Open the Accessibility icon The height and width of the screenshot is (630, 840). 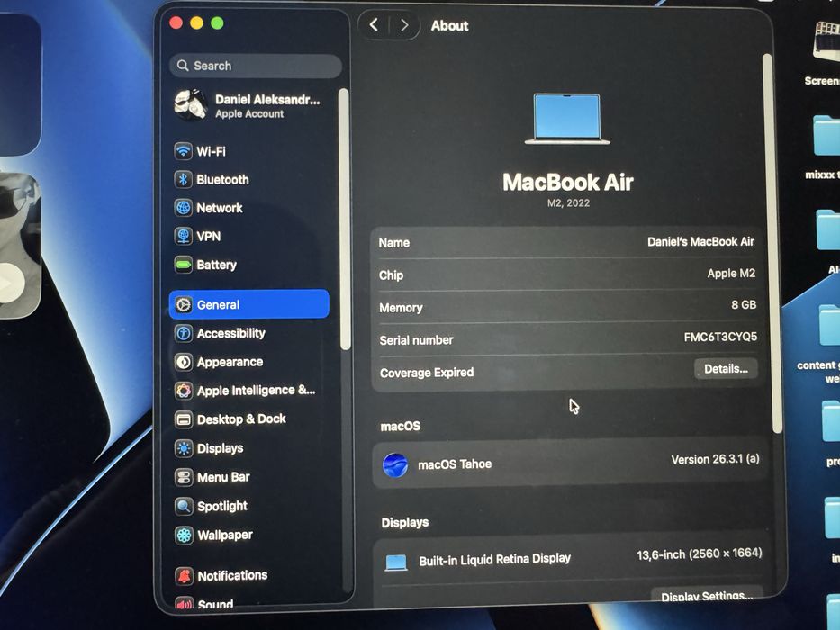[x=183, y=333]
